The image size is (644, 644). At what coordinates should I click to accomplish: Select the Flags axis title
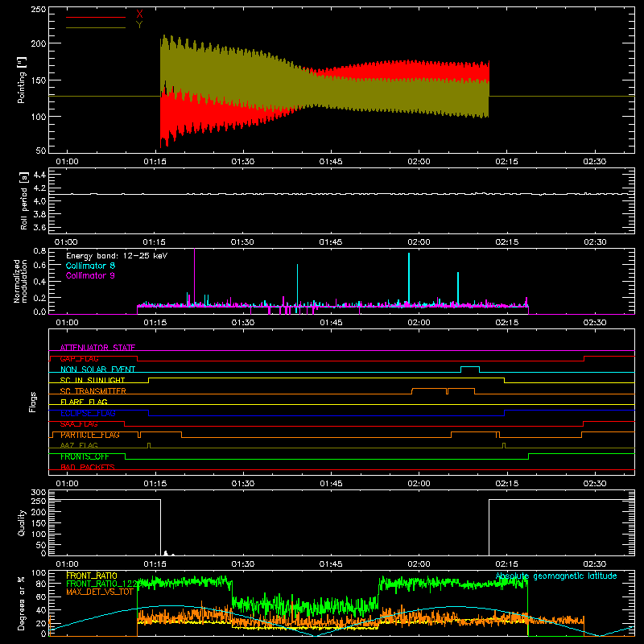tap(33, 402)
